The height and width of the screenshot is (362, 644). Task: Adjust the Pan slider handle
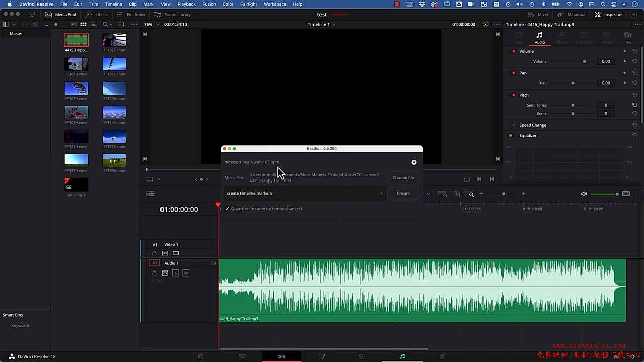[573, 83]
